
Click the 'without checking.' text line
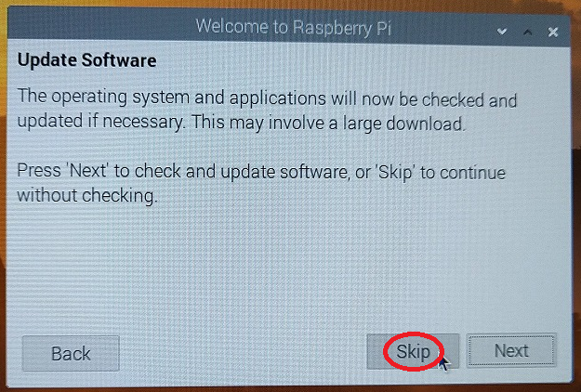(87, 195)
